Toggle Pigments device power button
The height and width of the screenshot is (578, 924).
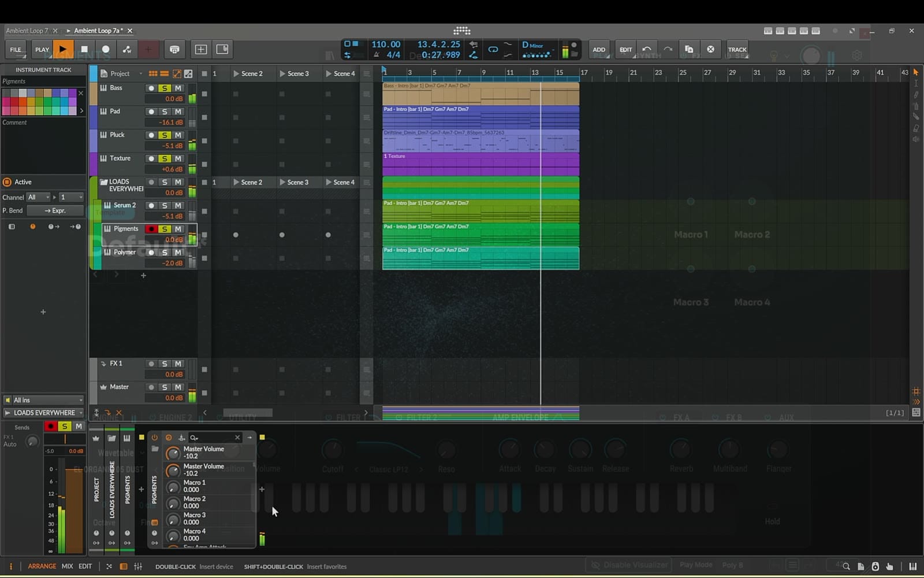[x=155, y=438]
